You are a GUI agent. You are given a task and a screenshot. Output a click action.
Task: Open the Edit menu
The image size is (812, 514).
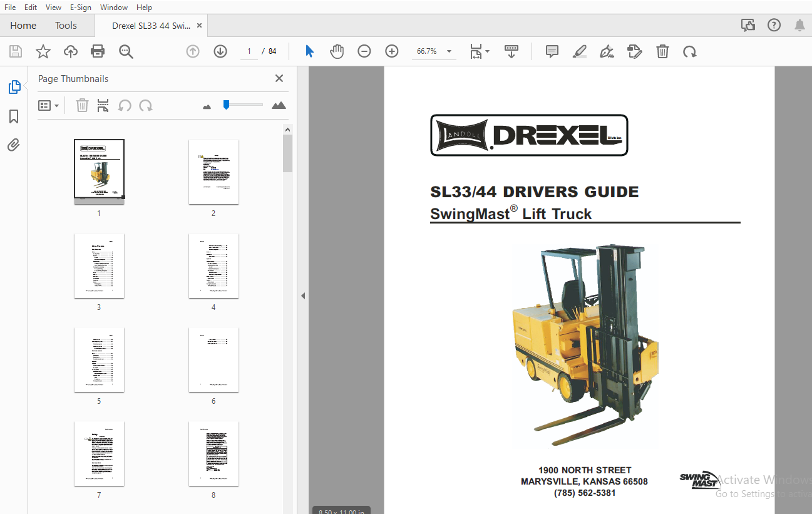point(31,8)
